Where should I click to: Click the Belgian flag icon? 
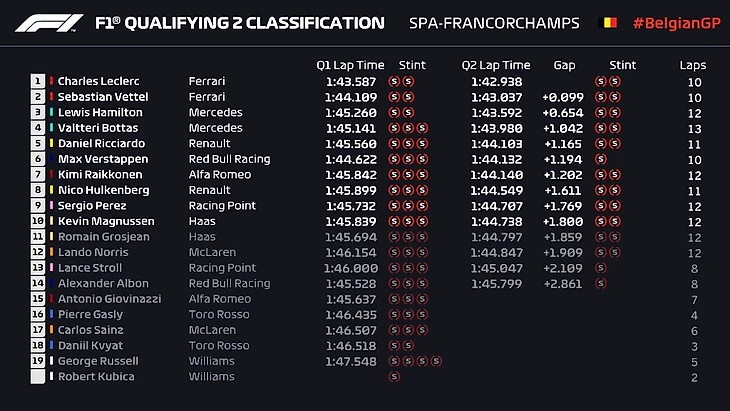coord(606,23)
